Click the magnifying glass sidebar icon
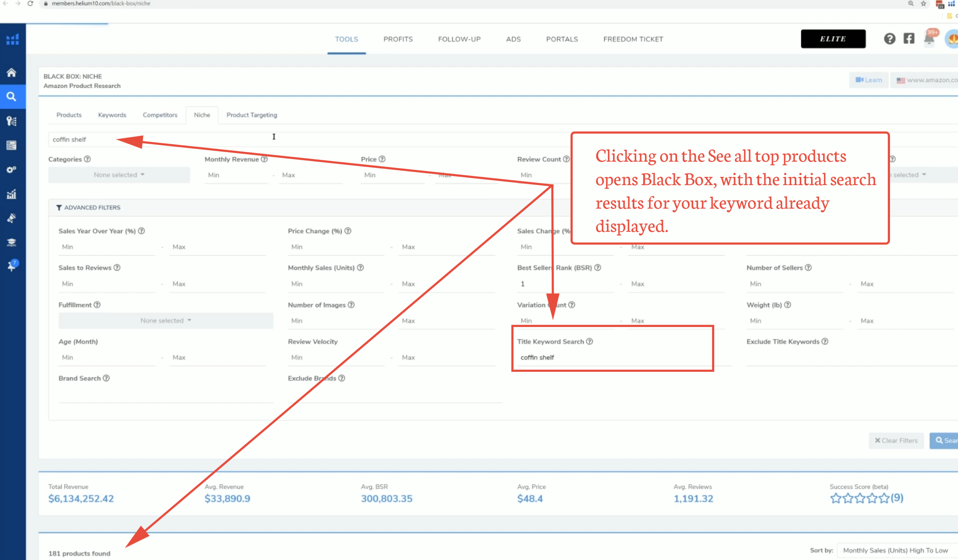958x560 pixels. pos(11,97)
